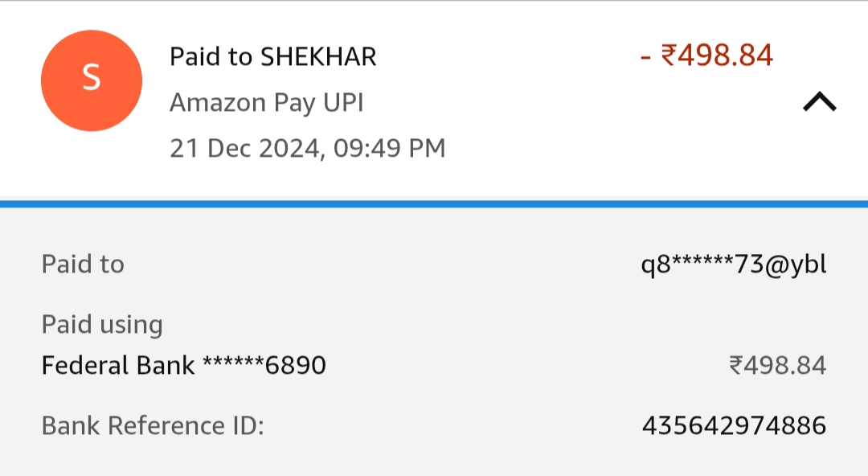This screenshot has width=868, height=476.
Task: Click the blue divider line under the header
Action: point(434,204)
